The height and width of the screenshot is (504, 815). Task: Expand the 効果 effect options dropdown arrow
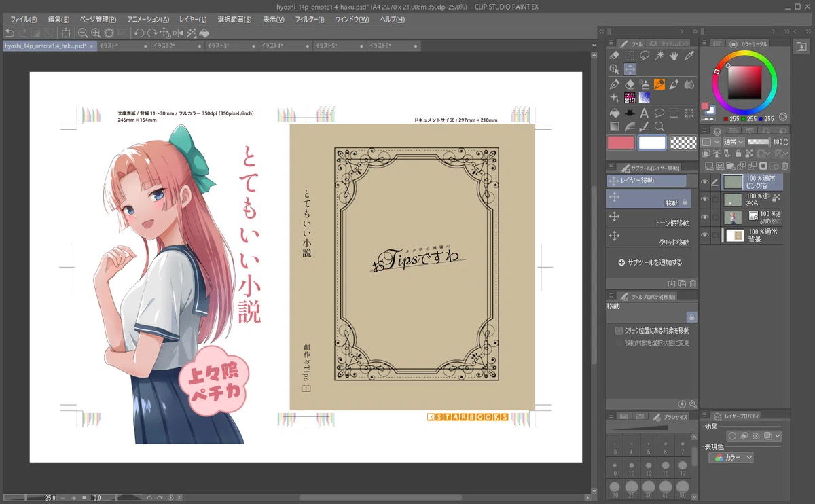click(x=778, y=436)
